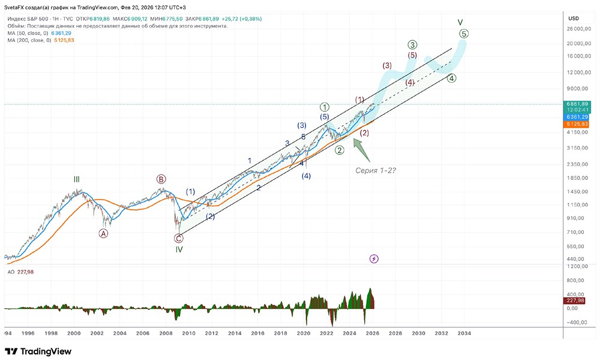Image resolution: width=600 pixels, height=364 pixels.
Task: Select the circled B wave label
Action: 161,179
